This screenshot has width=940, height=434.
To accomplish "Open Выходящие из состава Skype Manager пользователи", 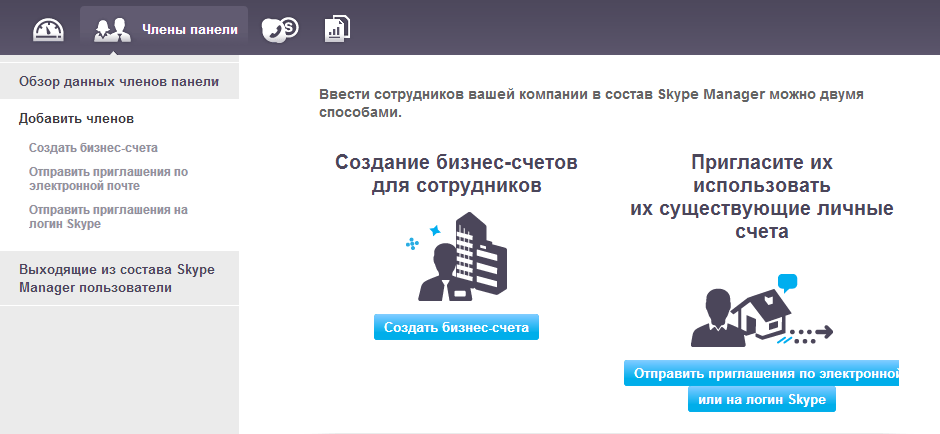I will [119, 278].
